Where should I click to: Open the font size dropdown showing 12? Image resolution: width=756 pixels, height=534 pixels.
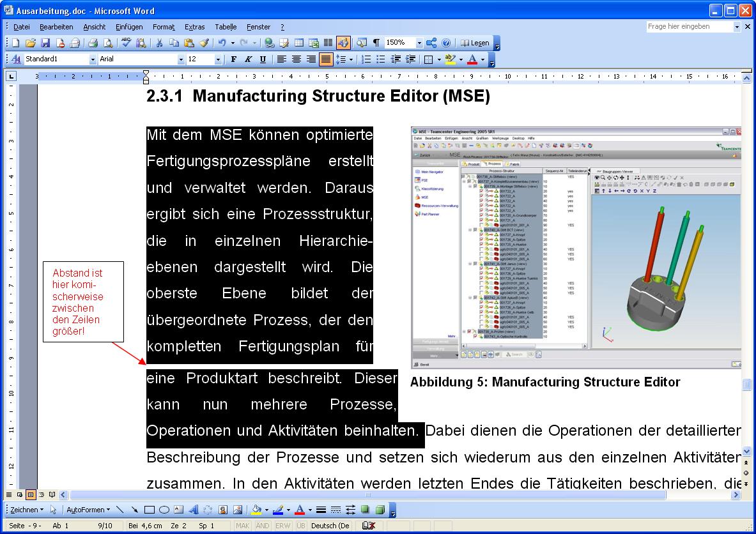pyautogui.click(x=218, y=59)
